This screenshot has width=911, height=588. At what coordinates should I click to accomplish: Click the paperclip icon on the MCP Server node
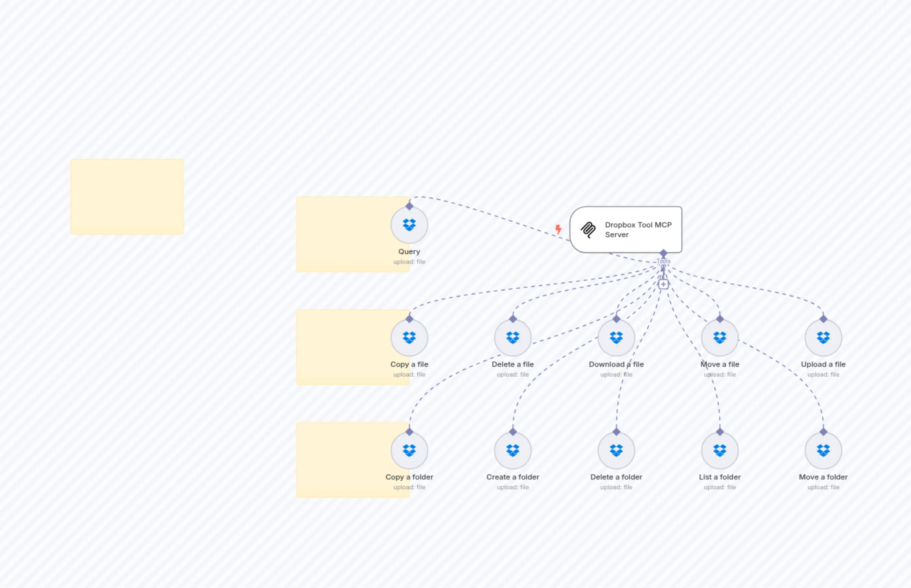(589, 229)
